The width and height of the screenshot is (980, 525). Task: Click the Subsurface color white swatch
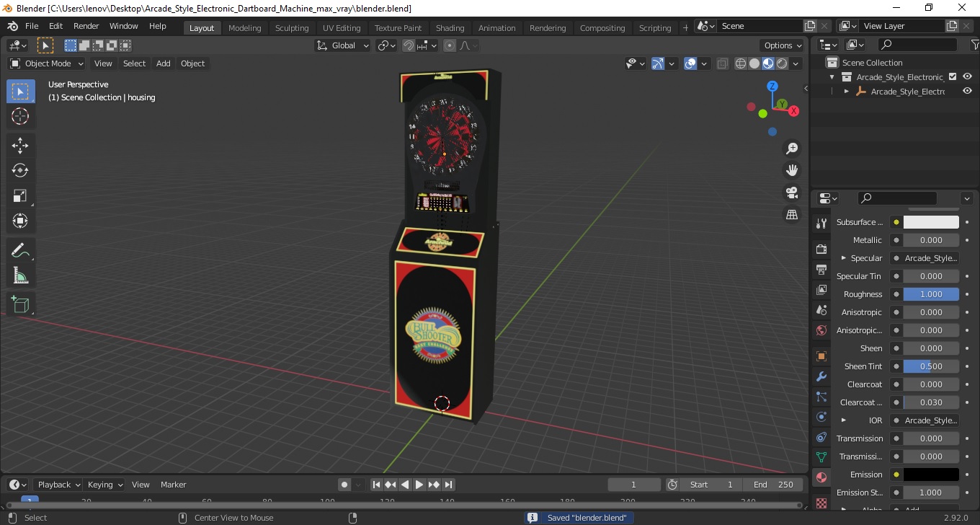click(x=931, y=222)
